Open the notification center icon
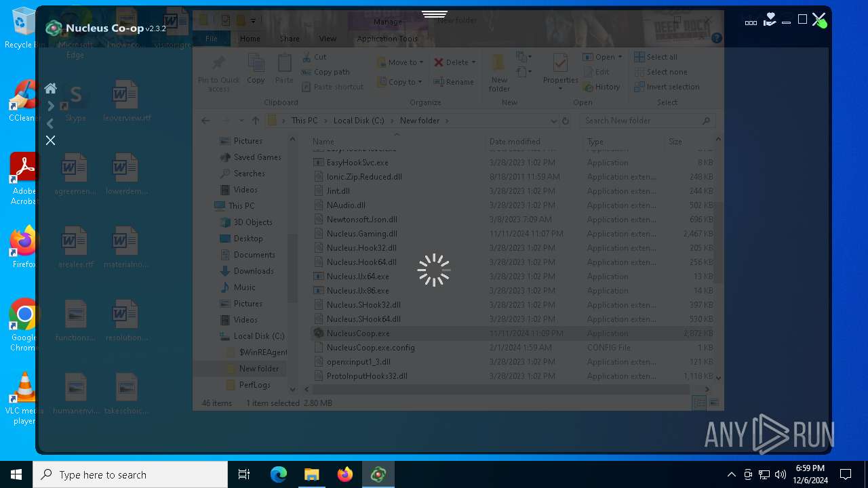 click(846, 474)
